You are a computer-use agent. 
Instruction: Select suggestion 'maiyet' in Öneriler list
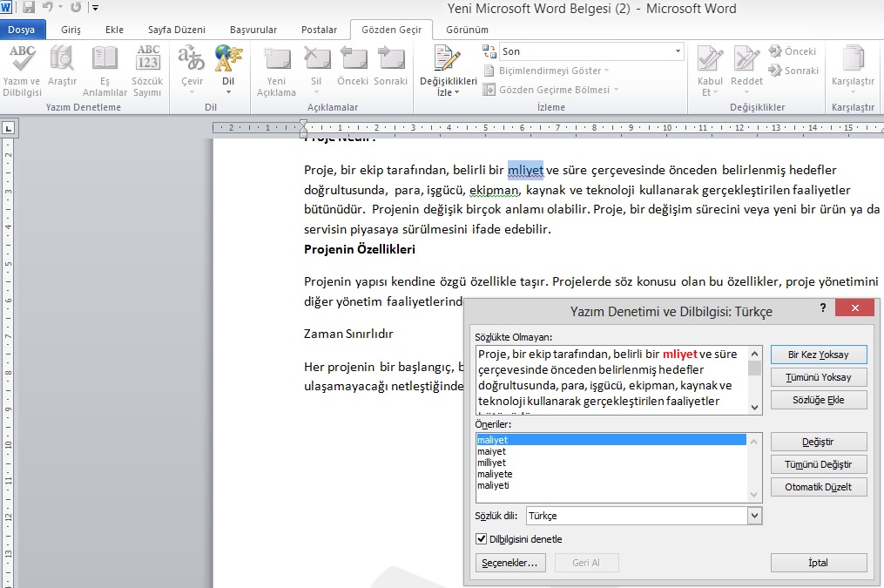click(x=611, y=451)
